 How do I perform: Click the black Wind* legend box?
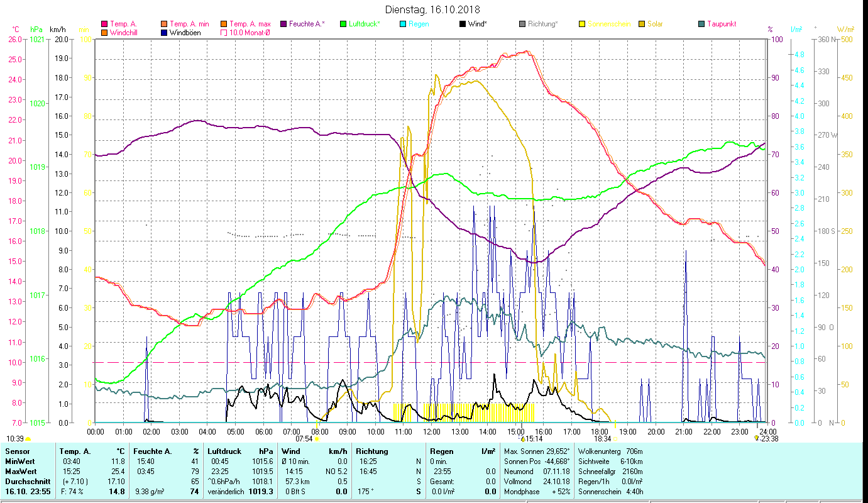[462, 24]
